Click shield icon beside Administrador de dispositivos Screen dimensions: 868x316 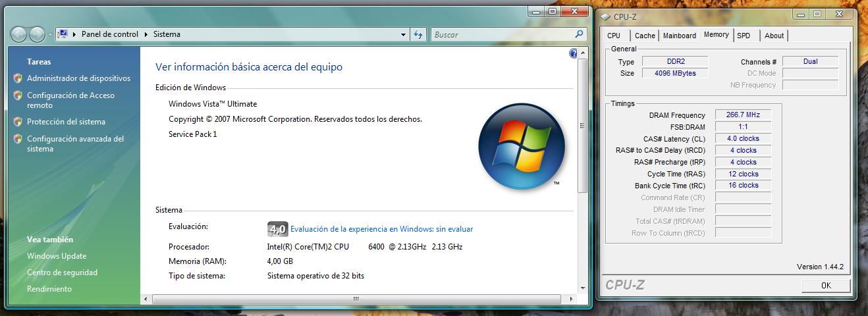click(x=18, y=78)
